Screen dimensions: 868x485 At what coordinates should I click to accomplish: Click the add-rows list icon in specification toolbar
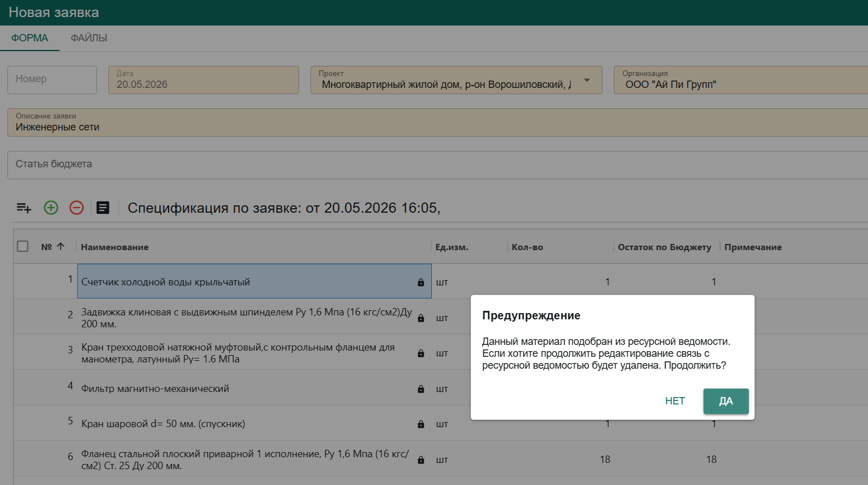[x=24, y=208]
